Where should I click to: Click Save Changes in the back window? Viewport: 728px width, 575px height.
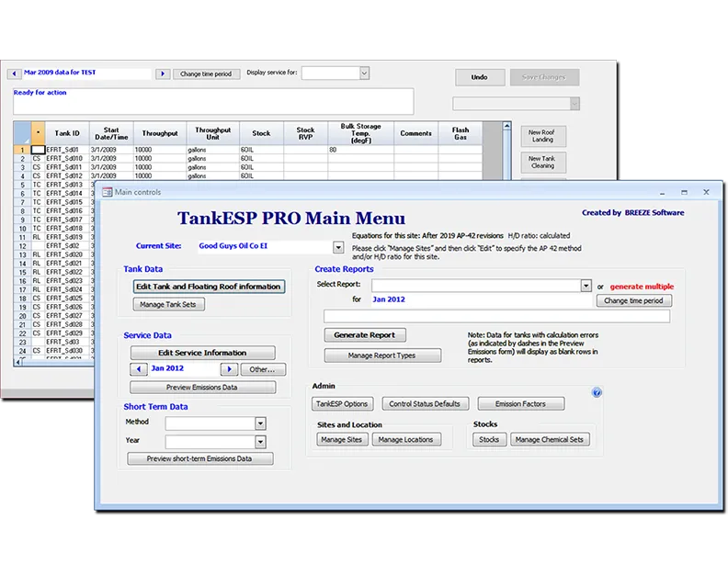[544, 77]
